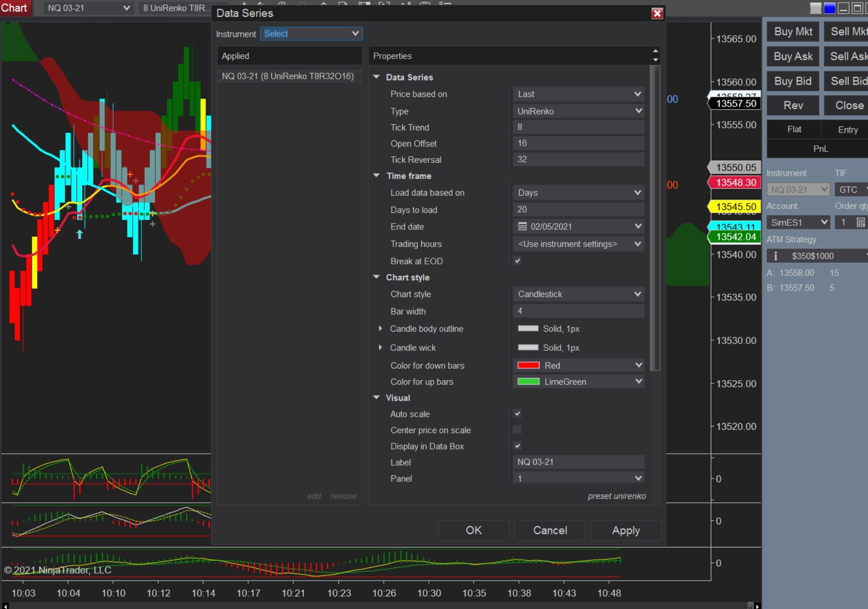
Task: Click the Candle wick color swatch
Action: coord(528,348)
